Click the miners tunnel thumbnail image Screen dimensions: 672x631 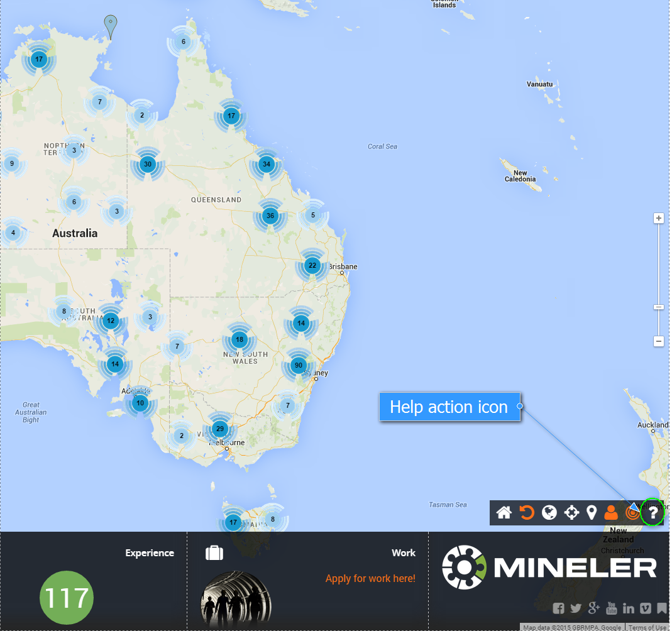[236, 599]
